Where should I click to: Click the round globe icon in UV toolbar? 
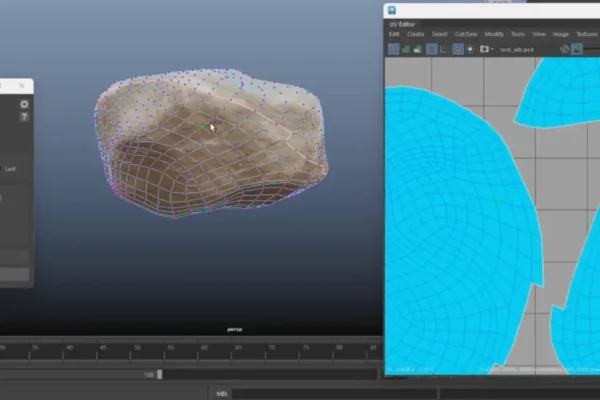564,48
